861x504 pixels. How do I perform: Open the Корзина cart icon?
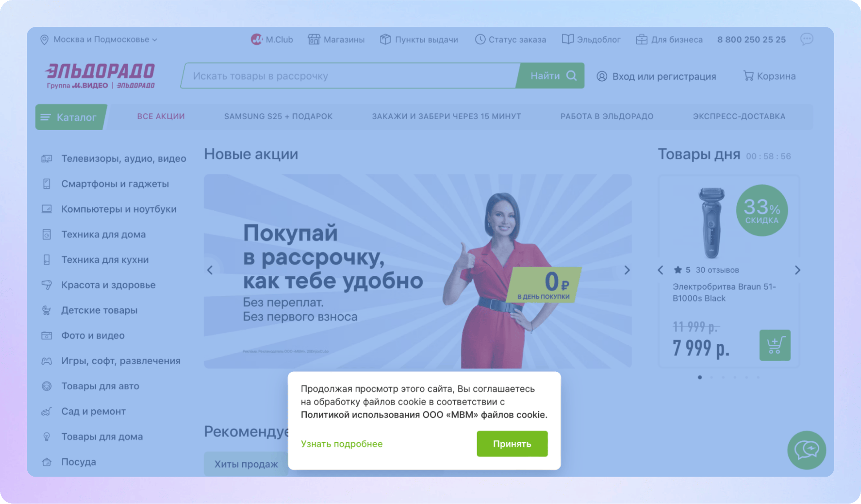[748, 76]
